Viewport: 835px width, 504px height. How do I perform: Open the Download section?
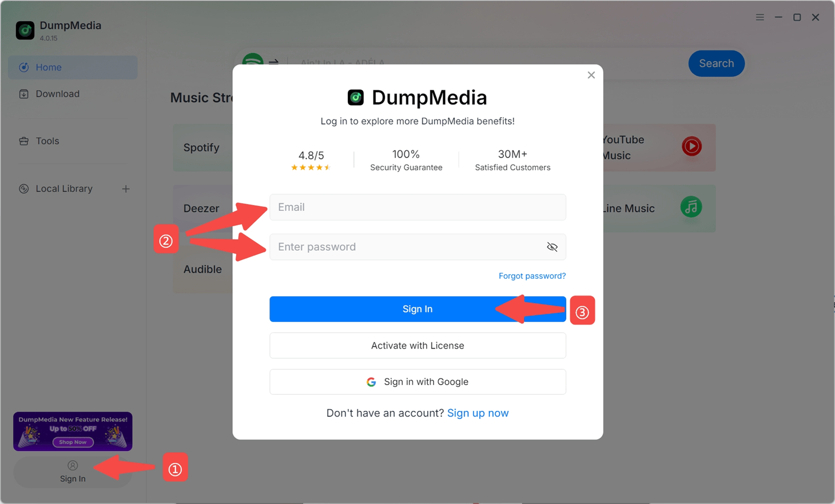(73, 94)
